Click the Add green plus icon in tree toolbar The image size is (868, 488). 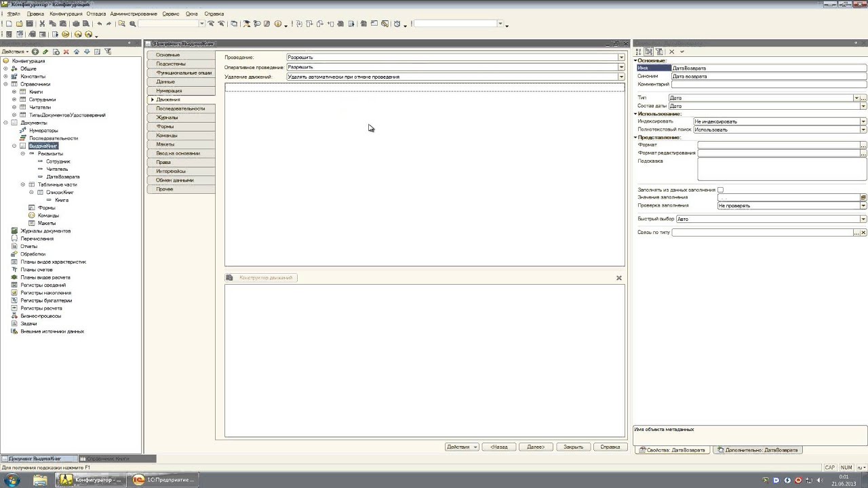[35, 52]
